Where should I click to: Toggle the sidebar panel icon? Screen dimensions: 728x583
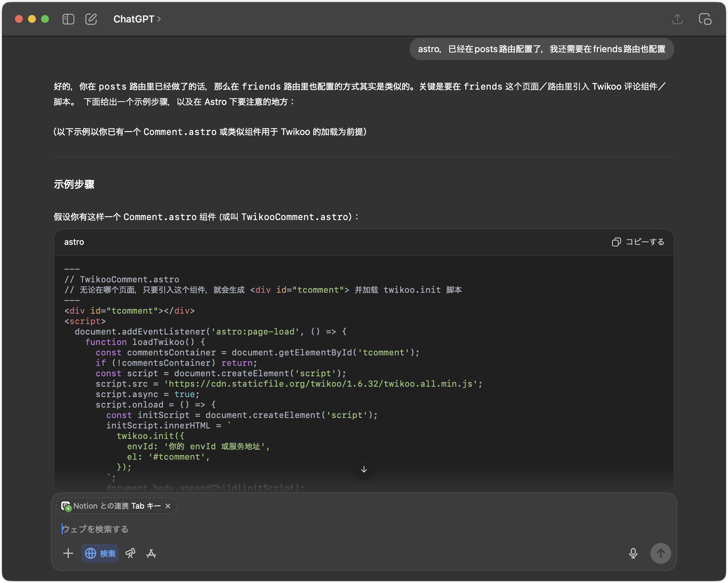[68, 19]
